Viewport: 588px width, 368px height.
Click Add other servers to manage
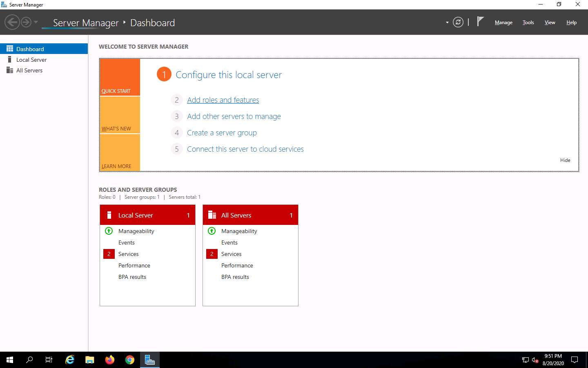[x=234, y=116]
